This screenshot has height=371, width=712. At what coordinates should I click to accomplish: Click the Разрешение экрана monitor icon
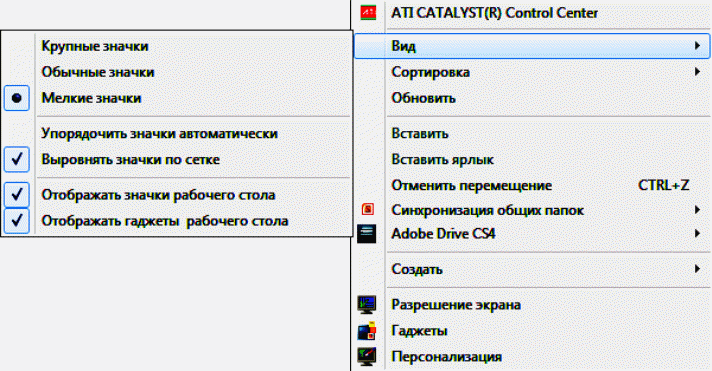366,304
